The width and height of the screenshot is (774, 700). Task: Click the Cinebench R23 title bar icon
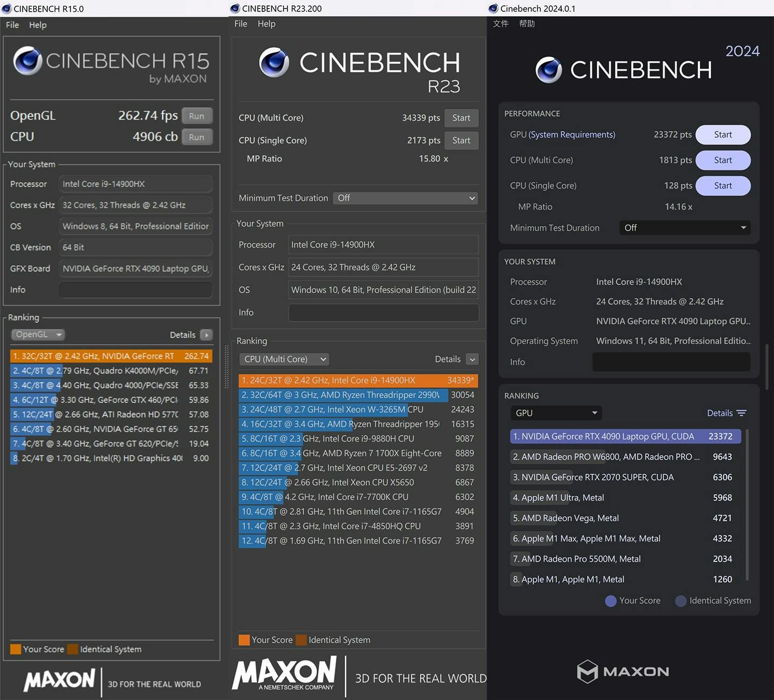pos(235,9)
